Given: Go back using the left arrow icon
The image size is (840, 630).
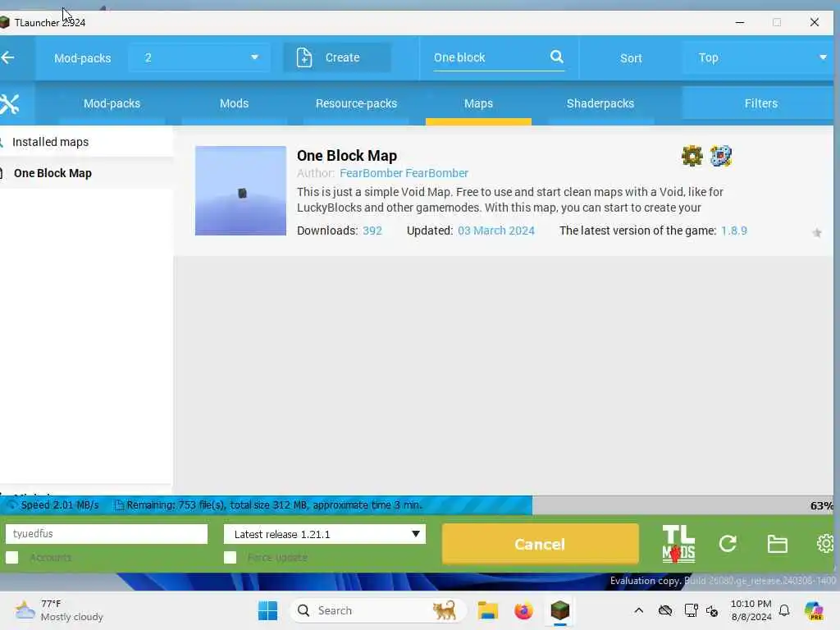Looking at the screenshot, I should click(7, 58).
